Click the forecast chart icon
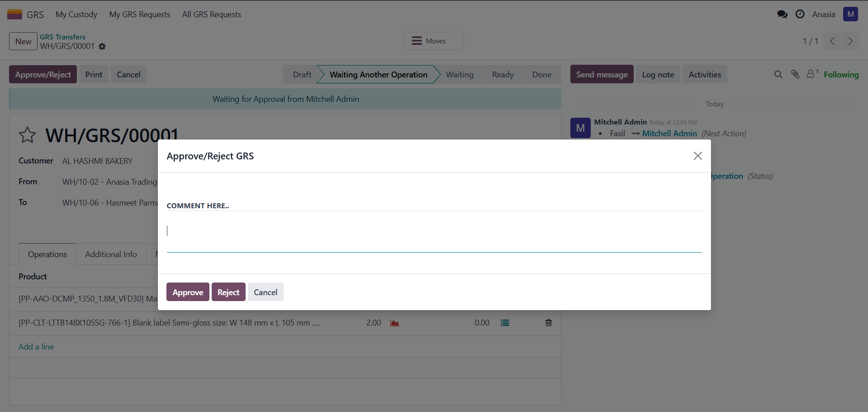Image resolution: width=868 pixels, height=412 pixels. point(394,323)
